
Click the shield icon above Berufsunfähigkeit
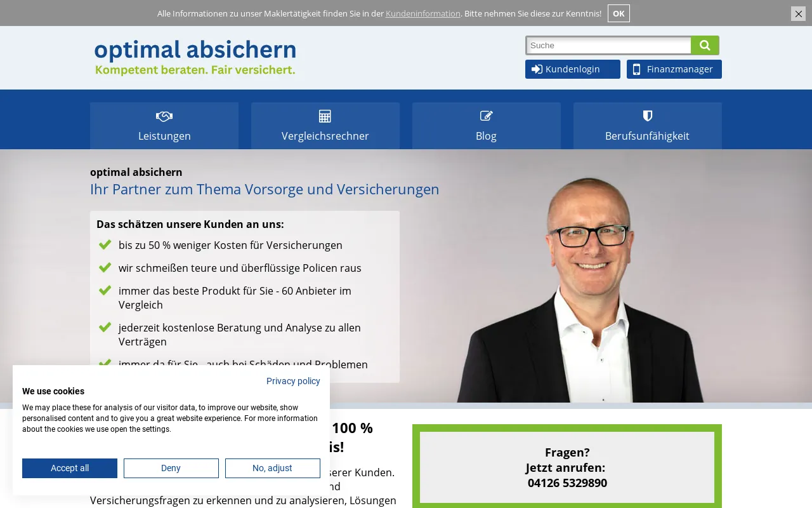(x=647, y=116)
